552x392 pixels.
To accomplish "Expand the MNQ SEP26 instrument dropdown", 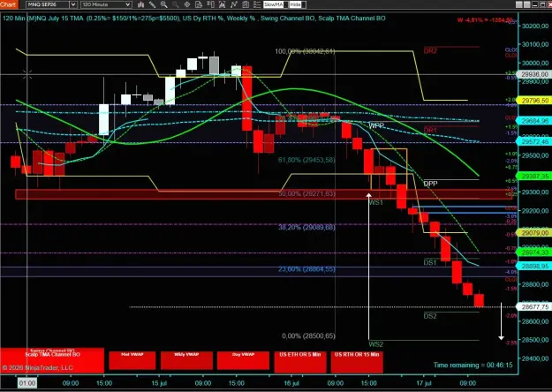I will [x=51, y=4].
